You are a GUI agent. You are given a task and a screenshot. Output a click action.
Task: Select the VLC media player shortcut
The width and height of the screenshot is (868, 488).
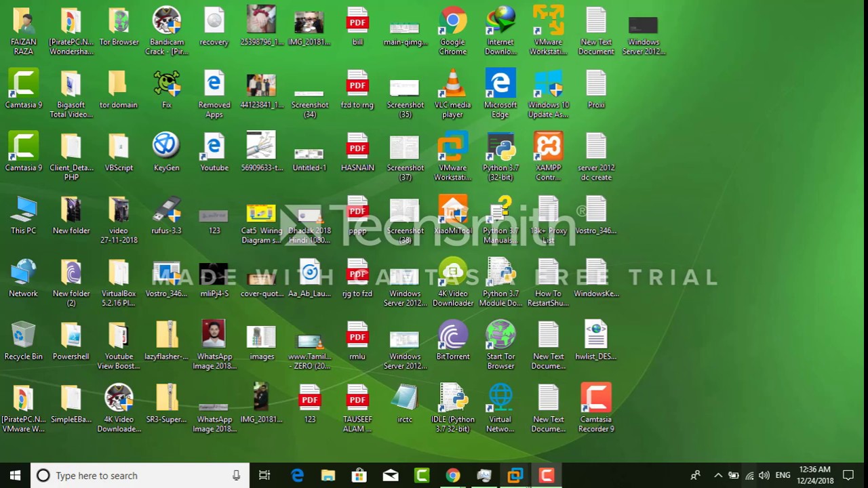[x=452, y=94]
